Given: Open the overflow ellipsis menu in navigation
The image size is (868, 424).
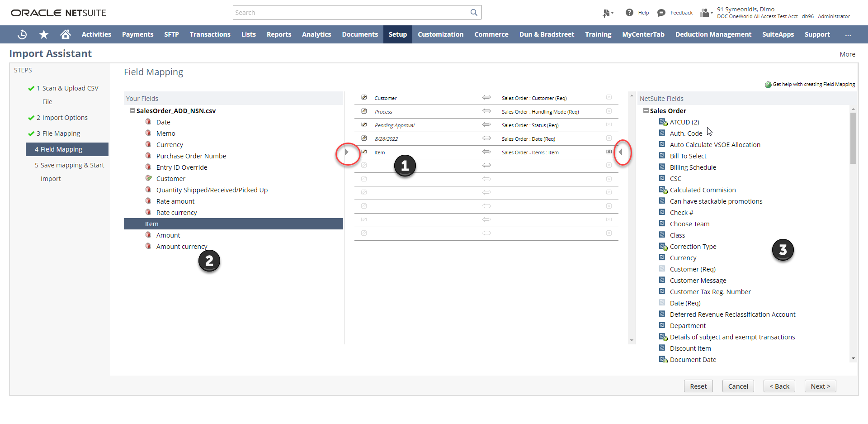Looking at the screenshot, I should click(848, 34).
